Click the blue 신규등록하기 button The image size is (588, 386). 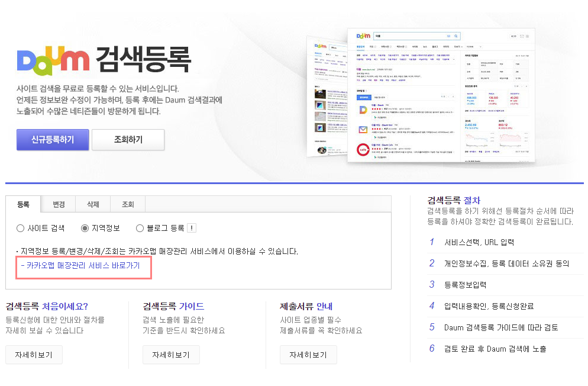[x=53, y=140]
